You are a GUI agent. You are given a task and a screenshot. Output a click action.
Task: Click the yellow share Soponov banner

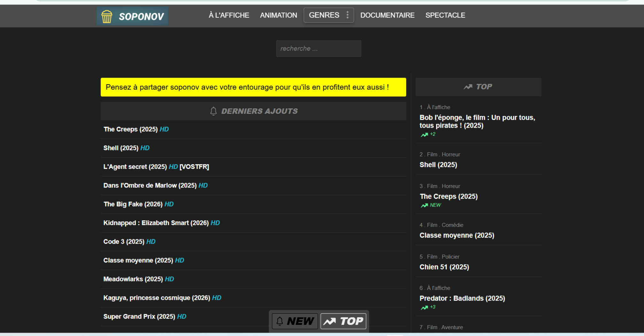tap(253, 87)
